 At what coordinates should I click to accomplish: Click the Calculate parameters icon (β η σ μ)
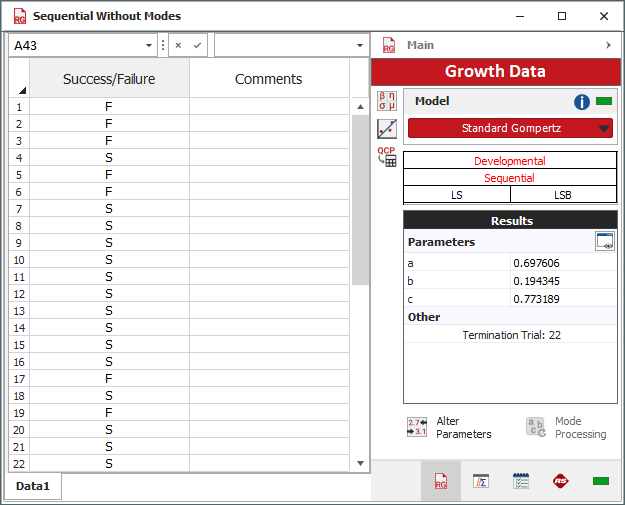click(387, 100)
